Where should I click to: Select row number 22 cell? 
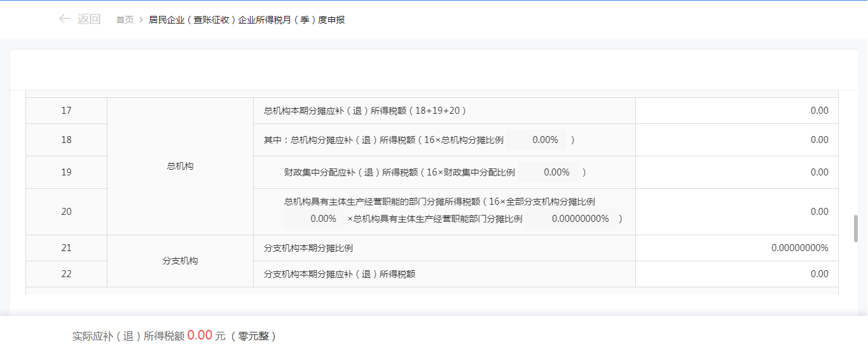click(x=66, y=274)
